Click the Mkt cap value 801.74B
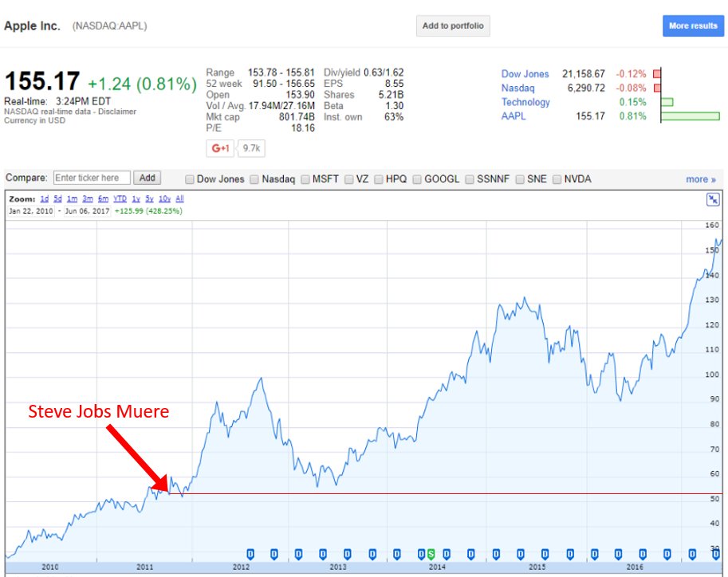Image resolution: width=728 pixels, height=577 pixels. pos(297,117)
